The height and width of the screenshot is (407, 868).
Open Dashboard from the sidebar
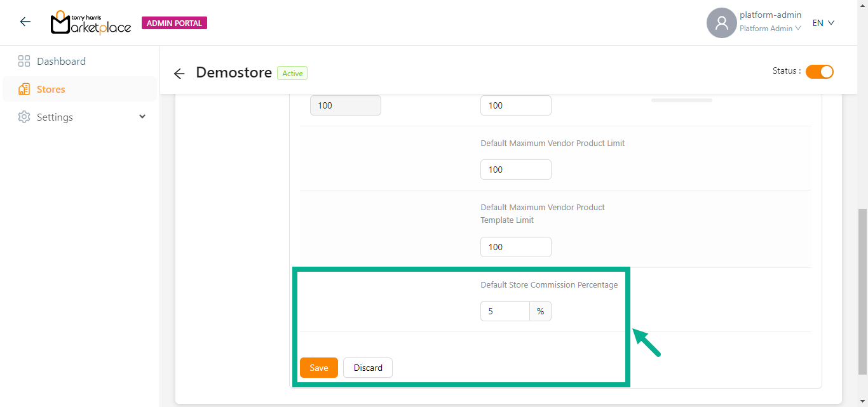click(61, 62)
